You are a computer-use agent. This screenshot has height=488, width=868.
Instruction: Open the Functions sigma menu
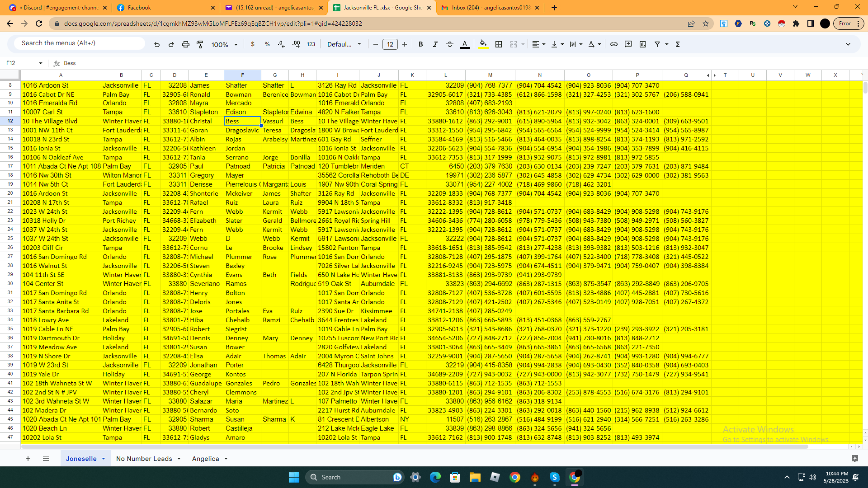click(677, 44)
